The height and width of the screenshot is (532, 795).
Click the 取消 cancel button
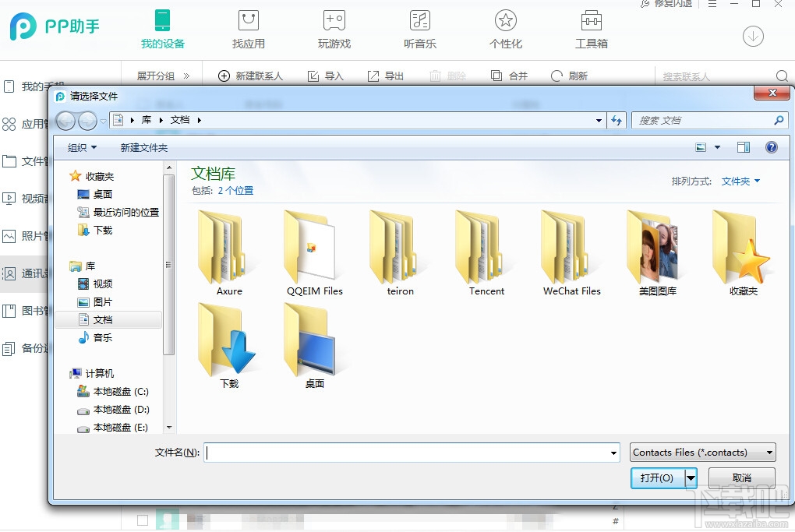point(741,477)
